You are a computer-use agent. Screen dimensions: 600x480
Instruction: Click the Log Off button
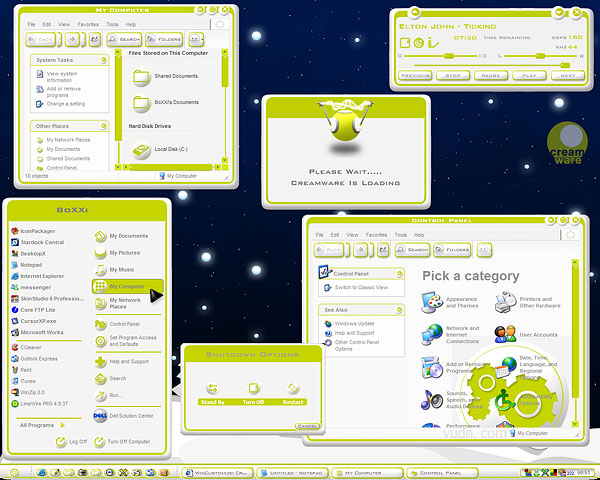[x=72, y=442]
